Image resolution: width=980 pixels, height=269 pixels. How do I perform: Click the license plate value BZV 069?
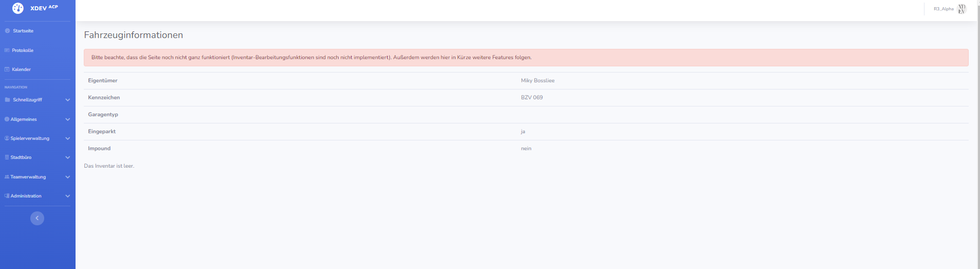coord(532,98)
